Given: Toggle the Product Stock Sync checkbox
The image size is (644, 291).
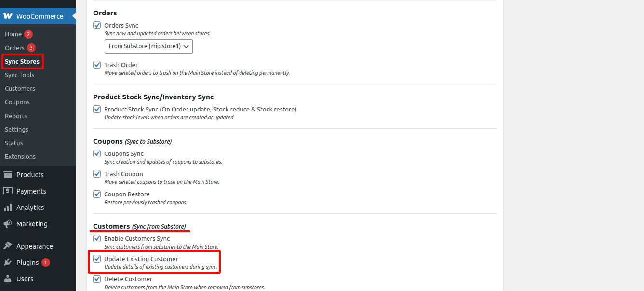Looking at the screenshot, I should tap(97, 109).
